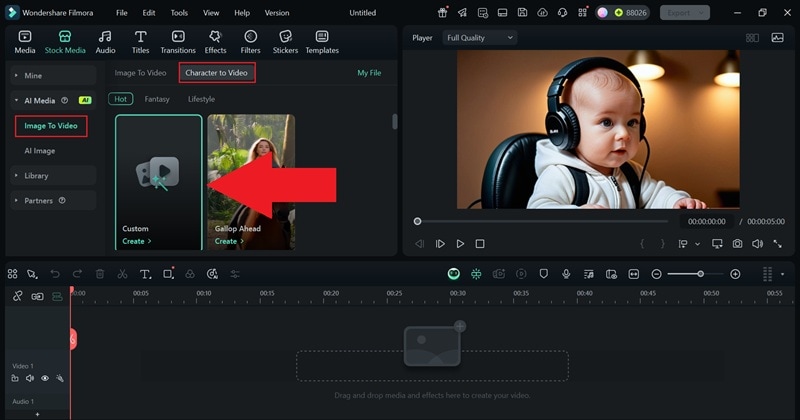Select the Fantasy category filter
The width and height of the screenshot is (800, 420).
click(x=157, y=99)
